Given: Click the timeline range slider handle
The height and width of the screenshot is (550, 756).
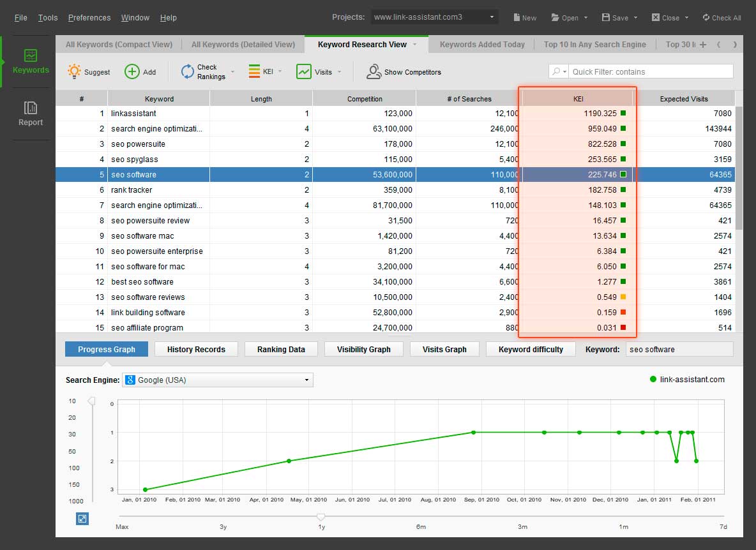Looking at the screenshot, I should [321, 517].
